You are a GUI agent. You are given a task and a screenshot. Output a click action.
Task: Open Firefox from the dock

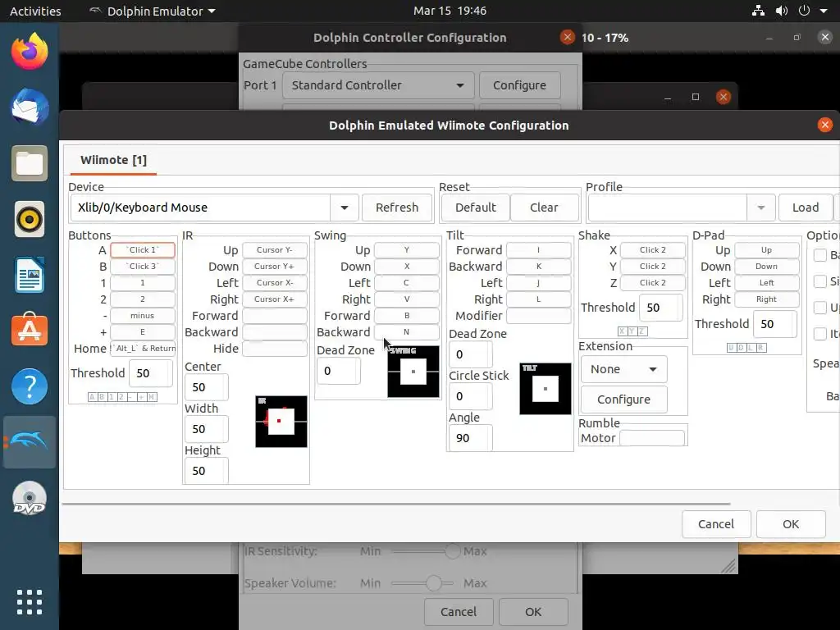coord(30,52)
